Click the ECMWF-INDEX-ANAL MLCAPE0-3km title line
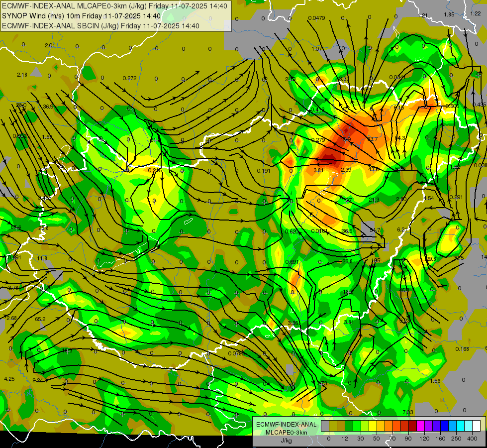The image size is (487, 448). point(114,6)
